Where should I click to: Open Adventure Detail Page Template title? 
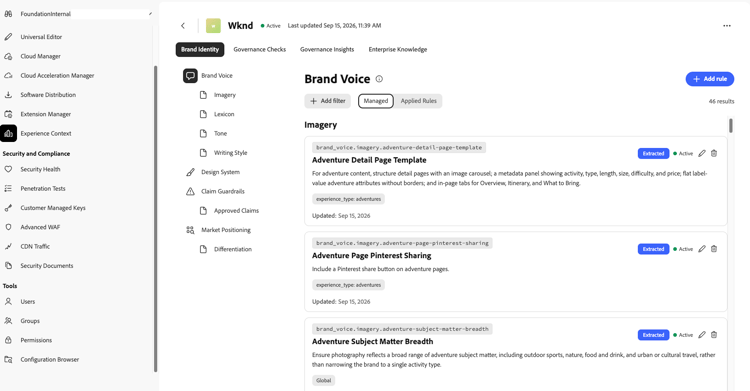tap(369, 160)
